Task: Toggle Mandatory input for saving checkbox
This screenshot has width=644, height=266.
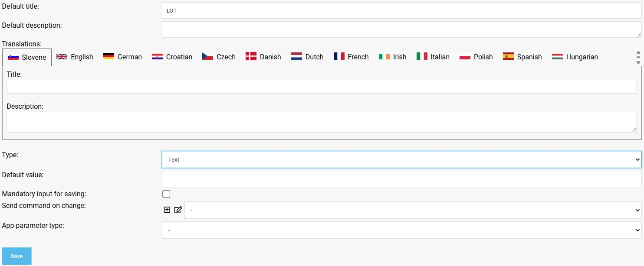Action: click(166, 194)
